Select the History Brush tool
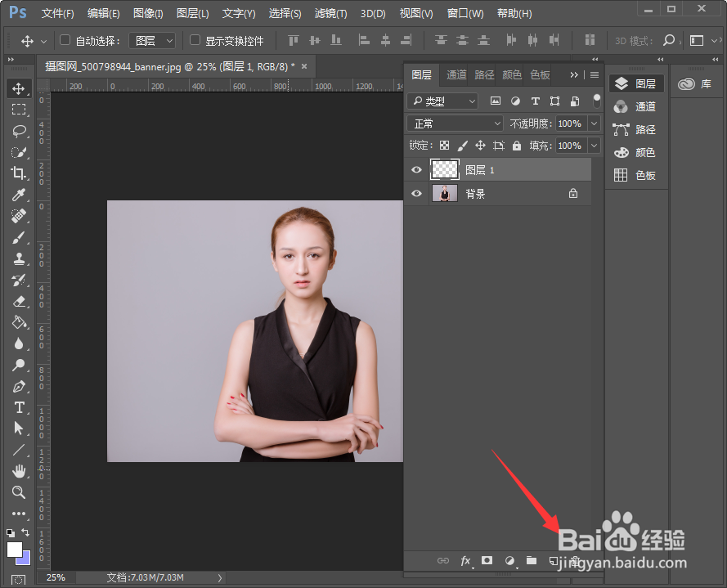727x588 pixels. pyautogui.click(x=19, y=280)
